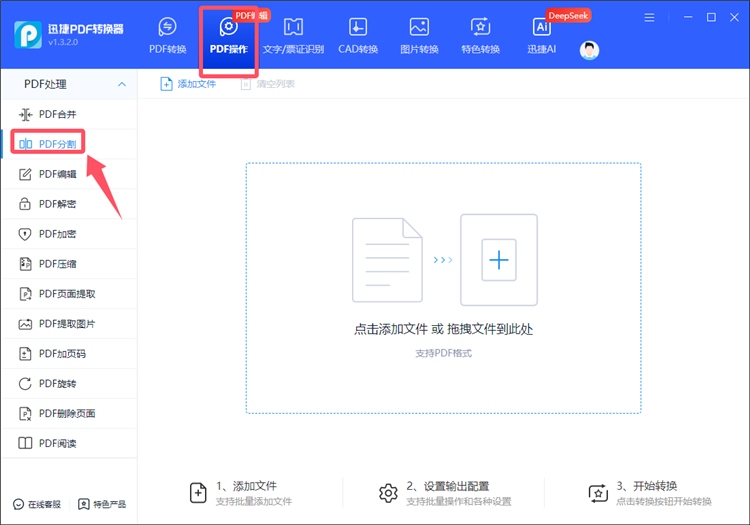Viewport: 750px width, 525px height.
Task: Switch to 文字/票证识别 tab
Action: click(293, 36)
